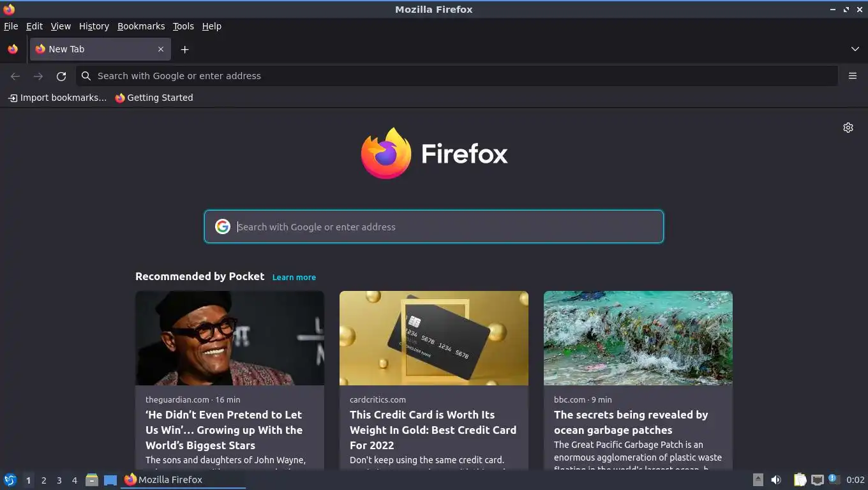The image size is (868, 490).
Task: Open the Bookmarks menu
Action: point(141,26)
